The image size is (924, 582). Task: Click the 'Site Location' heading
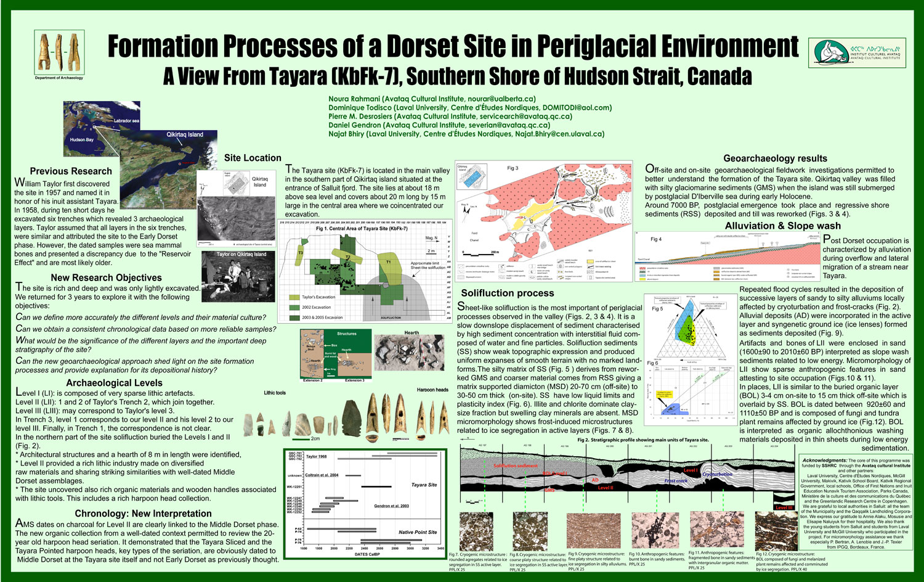coord(253,158)
